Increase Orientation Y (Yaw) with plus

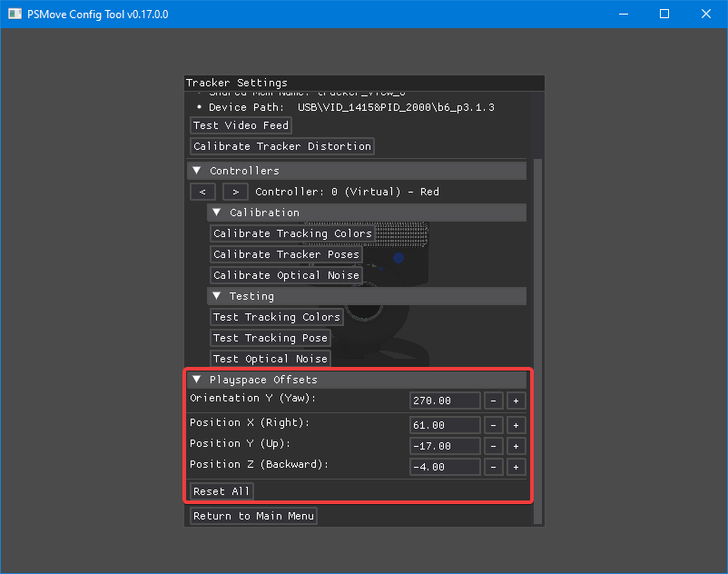[516, 401]
